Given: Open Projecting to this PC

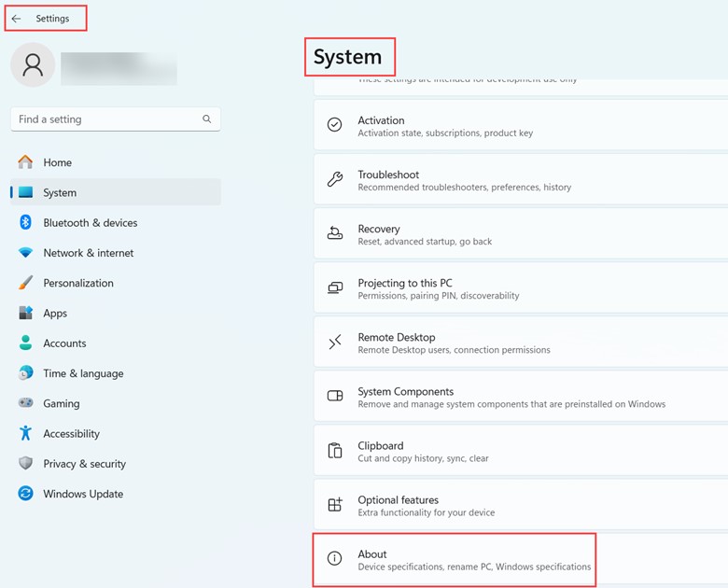Looking at the screenshot, I should point(521,287).
